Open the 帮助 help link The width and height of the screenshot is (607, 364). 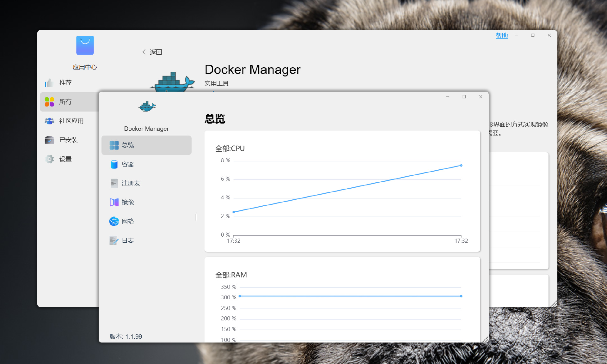(501, 35)
